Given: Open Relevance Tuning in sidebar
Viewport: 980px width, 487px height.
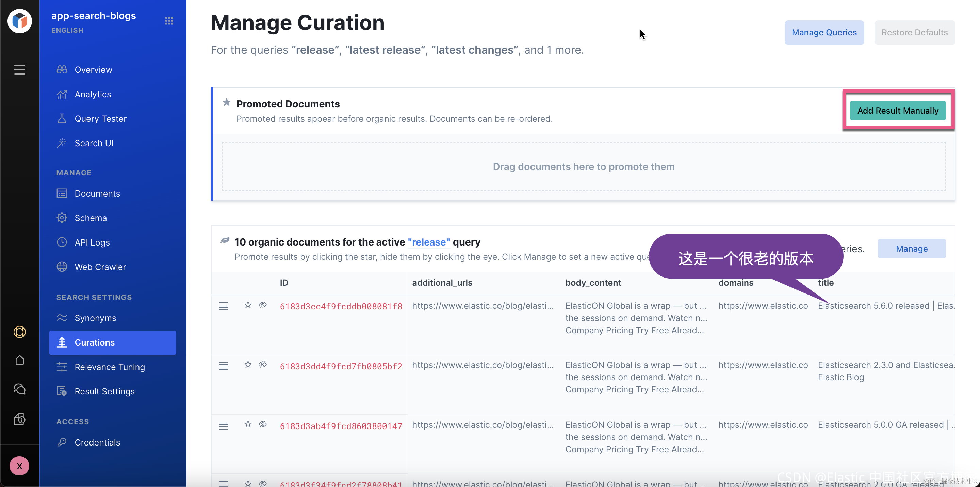Looking at the screenshot, I should tap(110, 367).
